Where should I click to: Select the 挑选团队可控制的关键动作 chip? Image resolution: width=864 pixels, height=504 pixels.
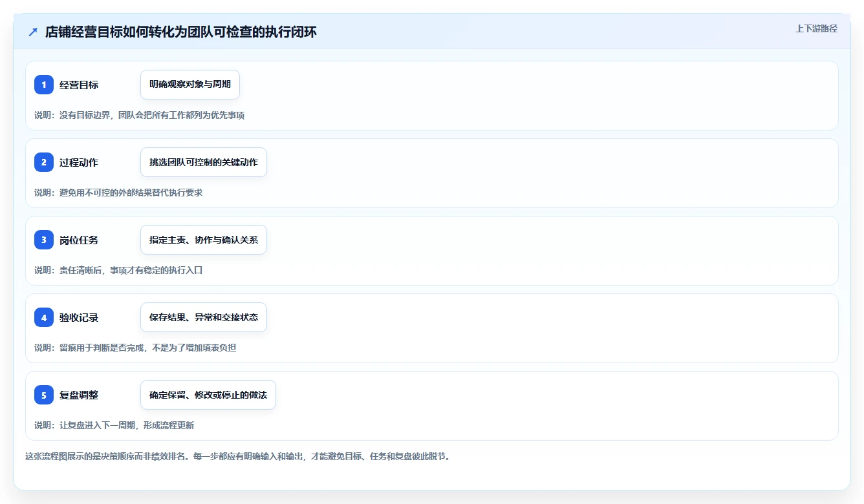coord(204,162)
